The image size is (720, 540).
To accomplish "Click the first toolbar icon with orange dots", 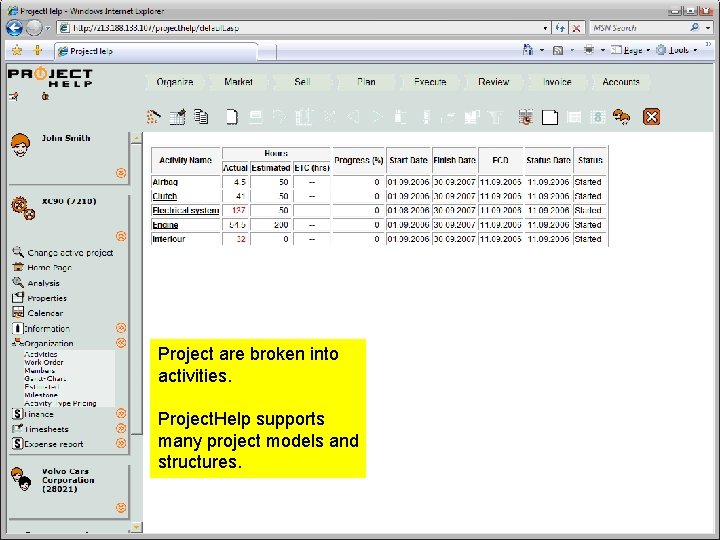I will coord(153,117).
